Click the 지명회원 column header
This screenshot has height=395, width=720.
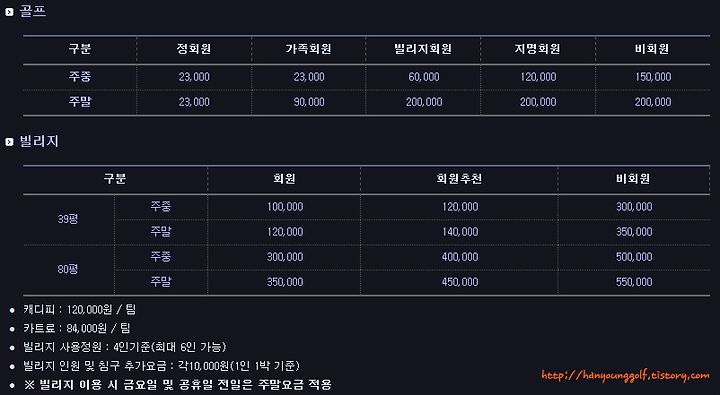(x=537, y=49)
